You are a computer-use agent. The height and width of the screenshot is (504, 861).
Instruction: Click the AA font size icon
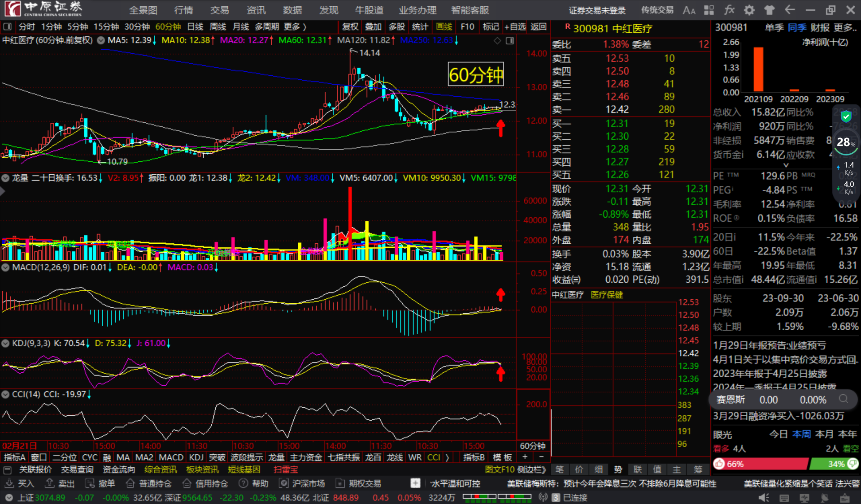pos(689,10)
